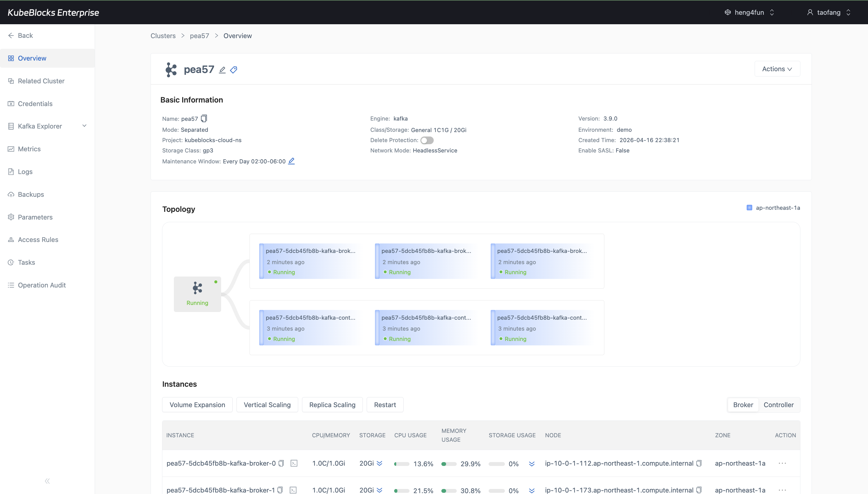Click the 29.9% memory usage bar for broker-0
This screenshot has width=868, height=494.
click(x=449, y=464)
